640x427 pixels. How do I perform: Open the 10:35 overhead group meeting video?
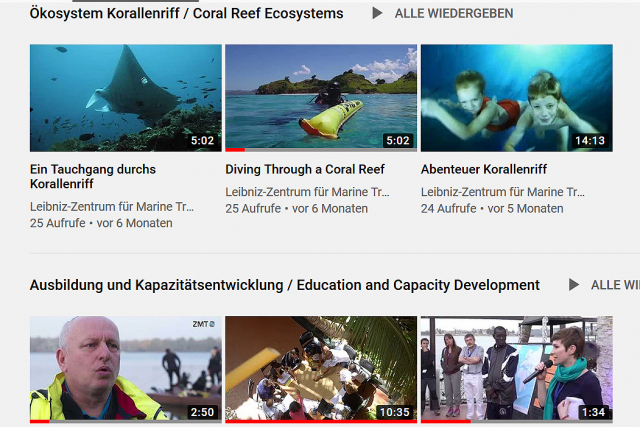321,369
